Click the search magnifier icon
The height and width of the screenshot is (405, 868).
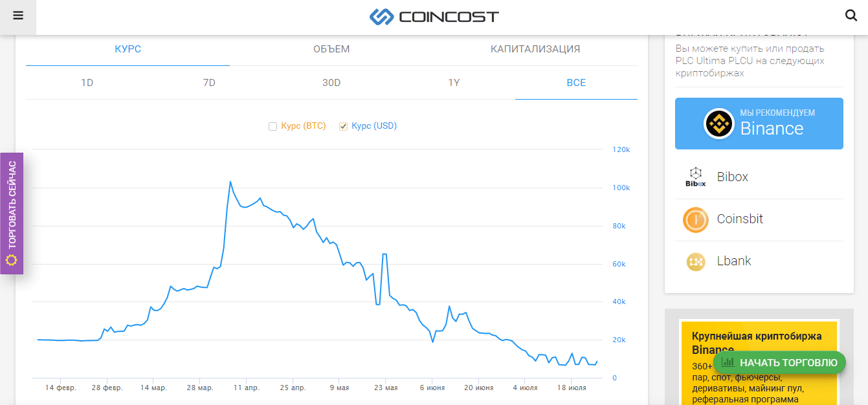[x=851, y=16]
